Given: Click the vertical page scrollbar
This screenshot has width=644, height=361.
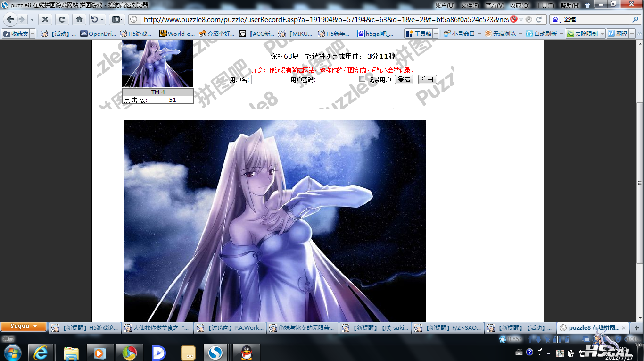Looking at the screenshot, I should (x=640, y=183).
